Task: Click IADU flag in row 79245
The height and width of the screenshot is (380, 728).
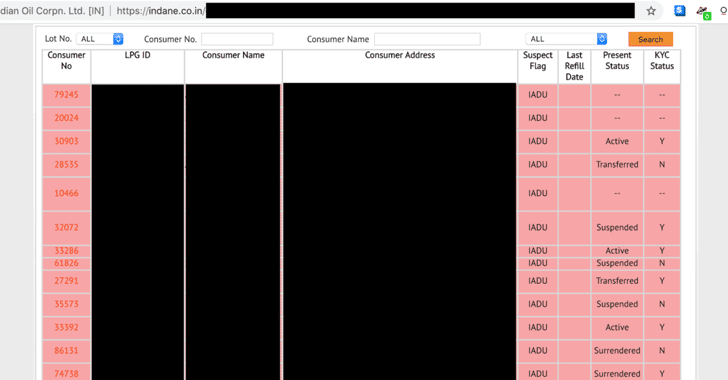Action: click(x=538, y=95)
